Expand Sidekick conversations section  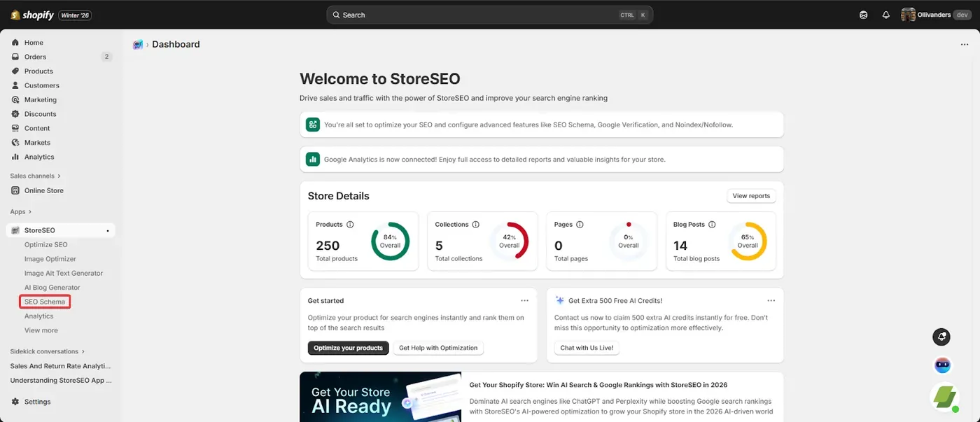click(48, 351)
